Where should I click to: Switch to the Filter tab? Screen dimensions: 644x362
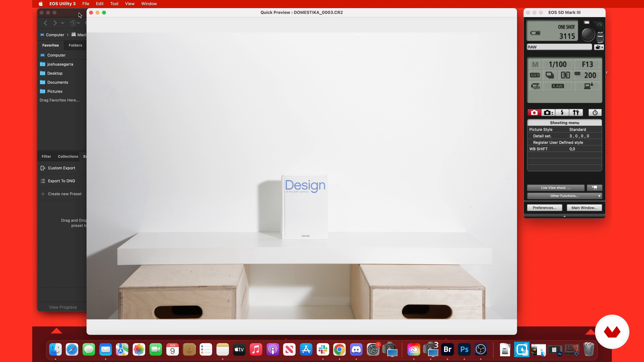click(x=46, y=156)
